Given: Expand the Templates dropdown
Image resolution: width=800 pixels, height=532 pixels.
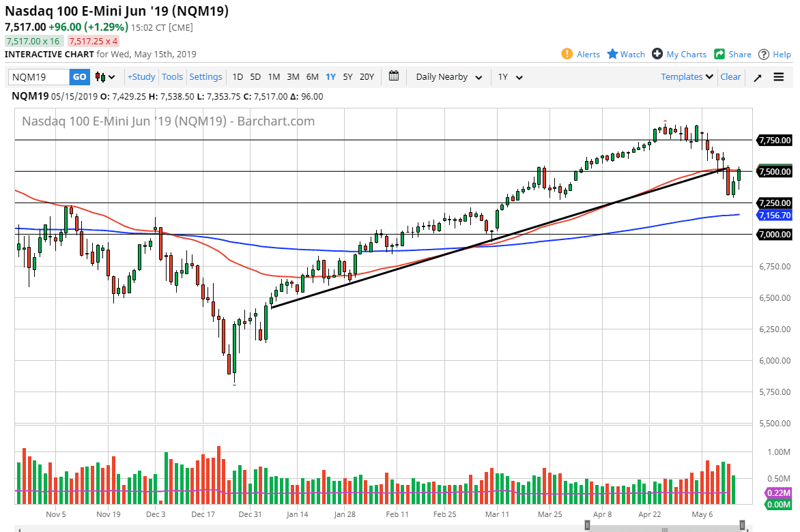Looking at the screenshot, I should click(x=687, y=77).
